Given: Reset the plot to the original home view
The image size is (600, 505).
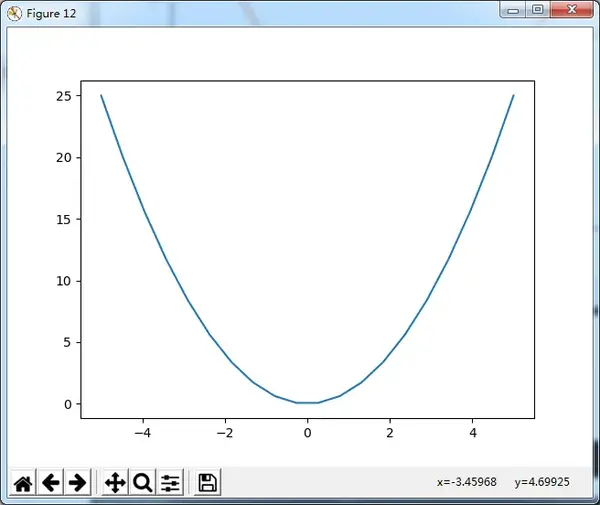Looking at the screenshot, I should (23, 482).
